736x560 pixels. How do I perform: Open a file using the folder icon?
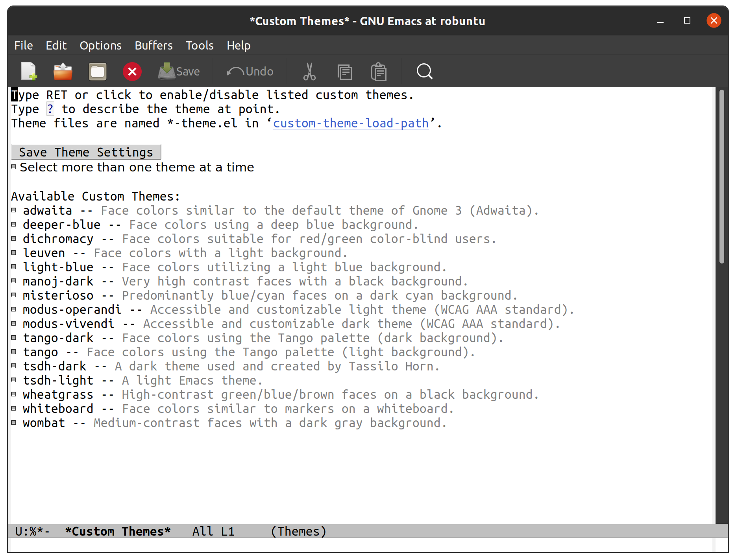point(63,71)
